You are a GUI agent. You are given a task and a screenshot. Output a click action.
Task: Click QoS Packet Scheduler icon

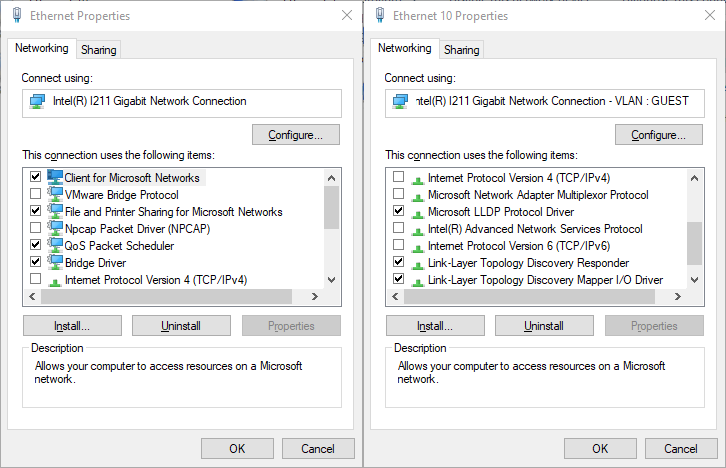[x=55, y=245]
